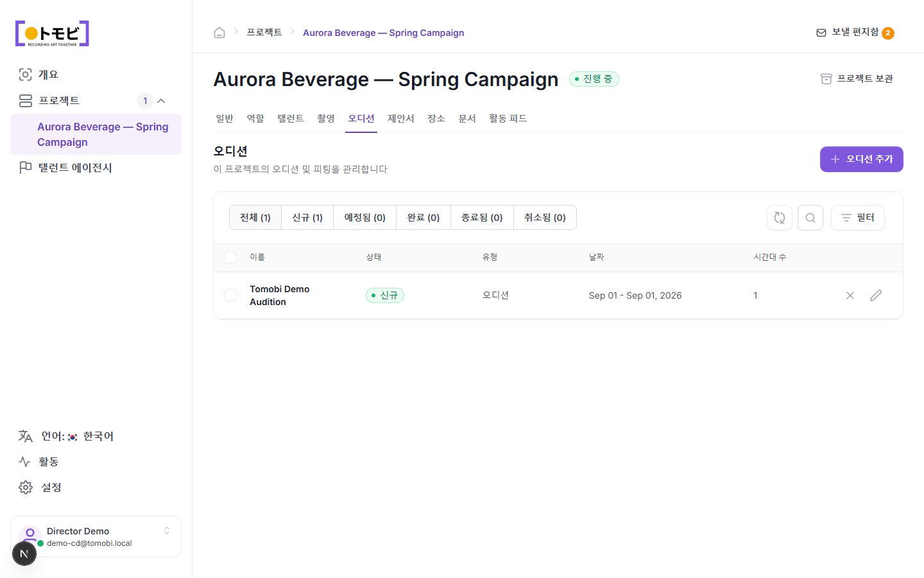Open 개요 overview in sidebar

point(96,74)
